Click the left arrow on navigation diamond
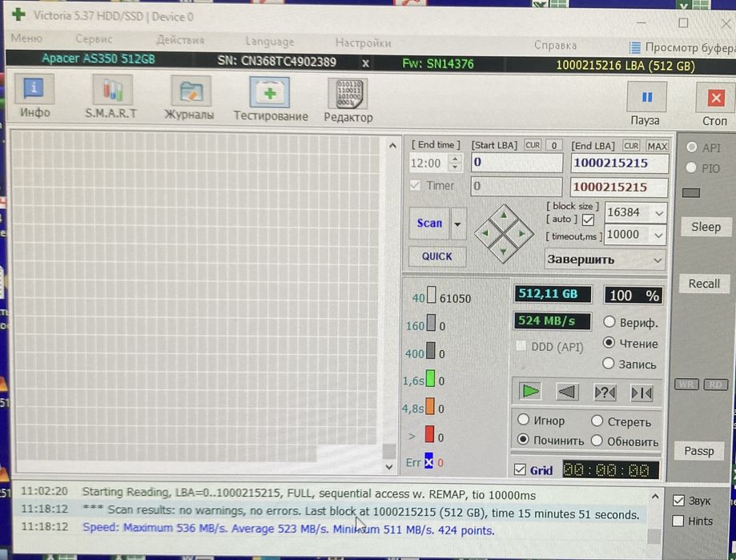Viewport: 736px width, 560px height. 486,232
